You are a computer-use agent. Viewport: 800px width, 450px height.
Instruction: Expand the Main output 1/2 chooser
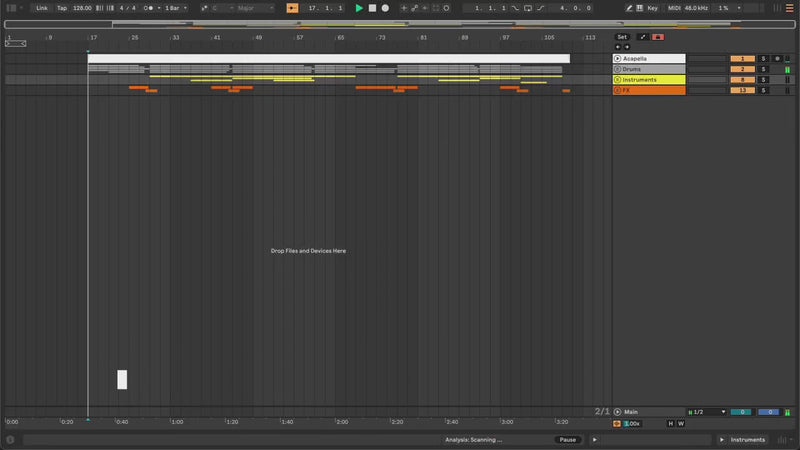[707, 412]
